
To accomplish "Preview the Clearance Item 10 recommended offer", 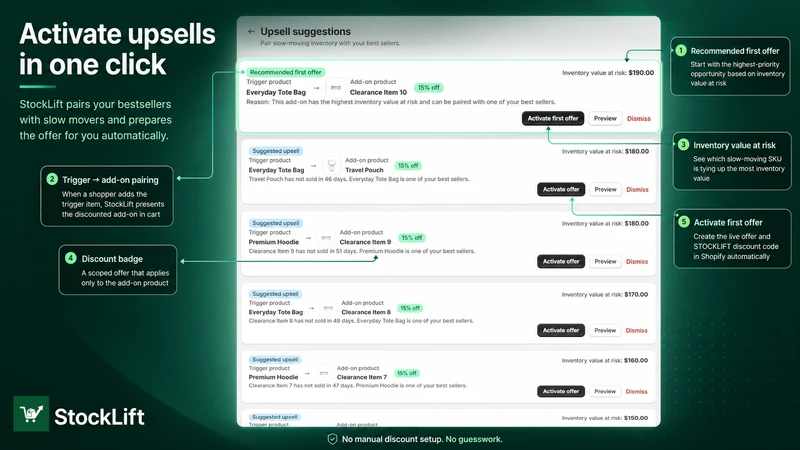I will (x=605, y=118).
